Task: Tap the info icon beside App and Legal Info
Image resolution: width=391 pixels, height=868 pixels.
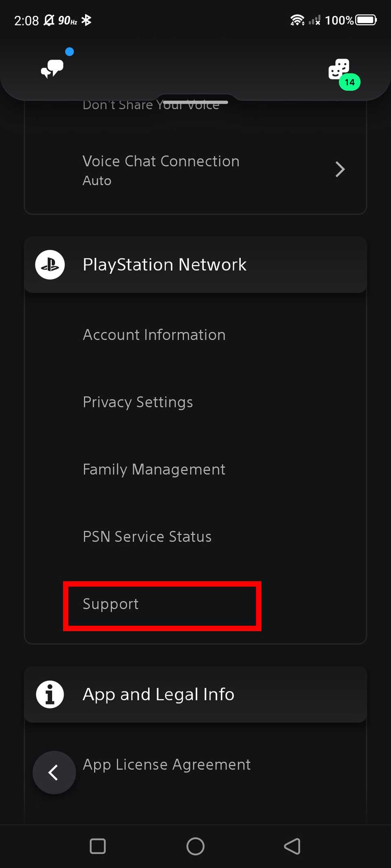Action: [x=50, y=694]
